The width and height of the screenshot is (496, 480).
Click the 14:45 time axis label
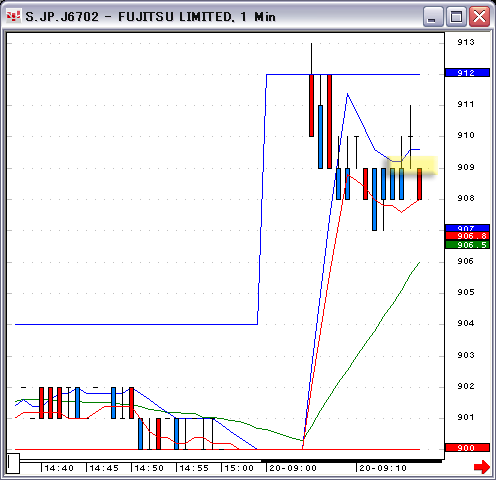(x=104, y=468)
